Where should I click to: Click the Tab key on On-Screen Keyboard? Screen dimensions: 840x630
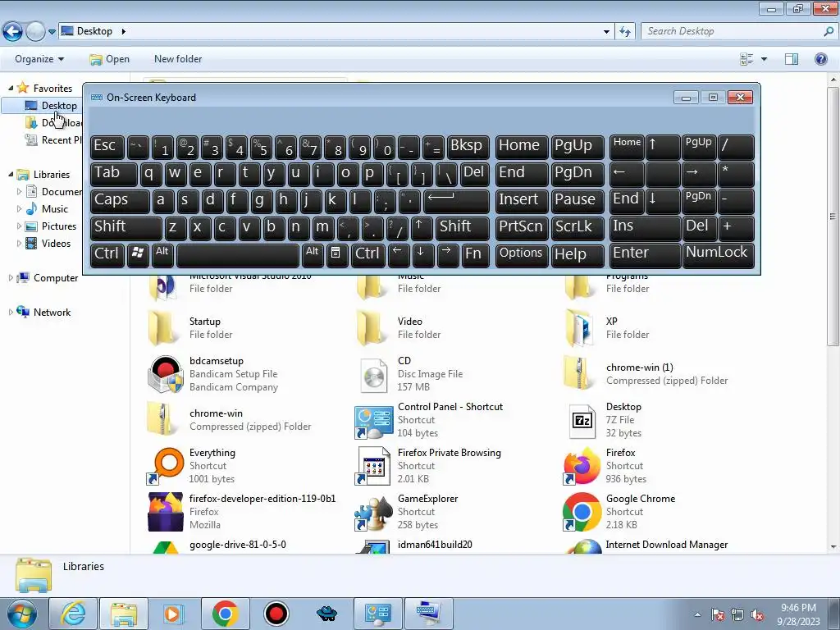113,174
